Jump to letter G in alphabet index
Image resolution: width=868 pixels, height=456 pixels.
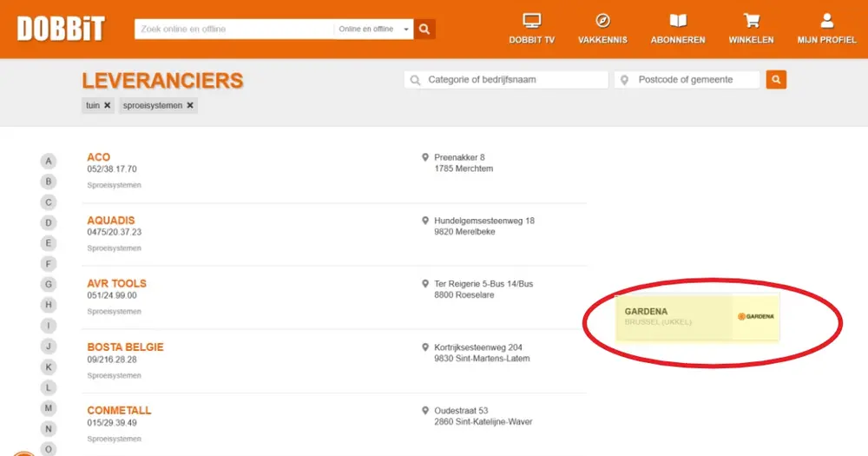tap(49, 284)
